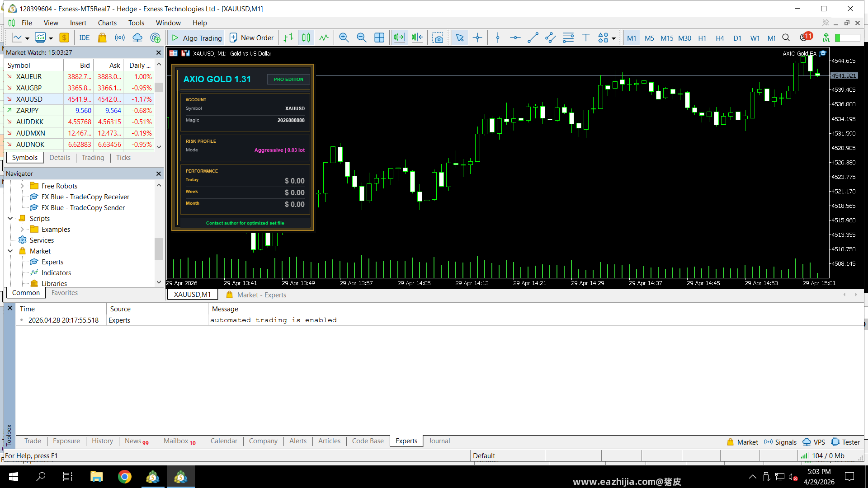
Task: Switch chart to line chart mode
Action: [x=324, y=38]
